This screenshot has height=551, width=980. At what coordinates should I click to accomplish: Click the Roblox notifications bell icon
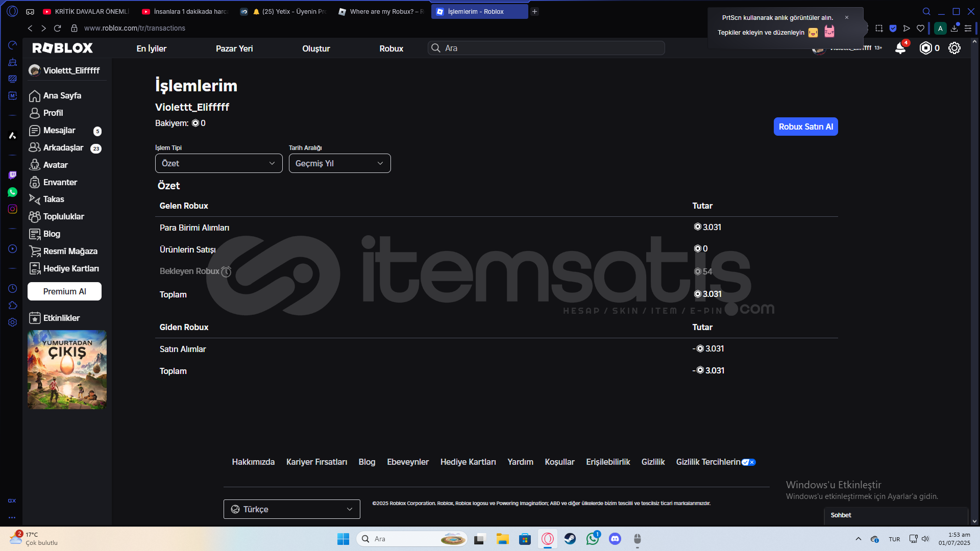click(x=900, y=48)
